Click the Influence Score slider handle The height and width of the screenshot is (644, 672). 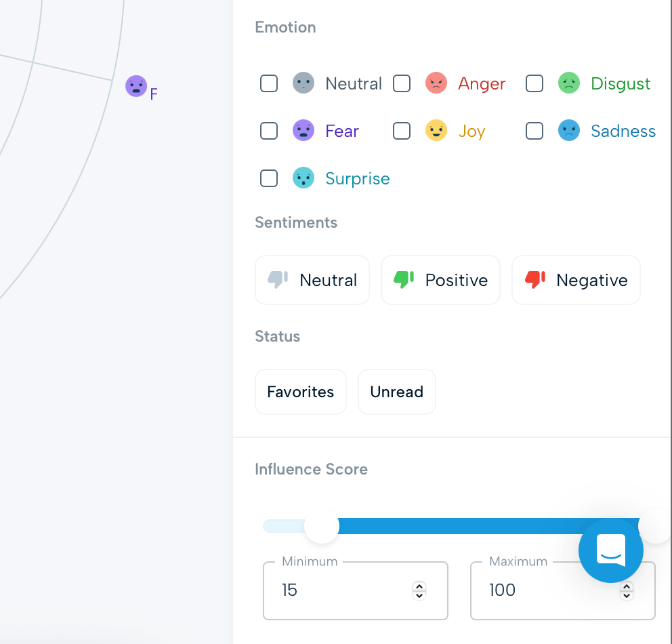322,526
